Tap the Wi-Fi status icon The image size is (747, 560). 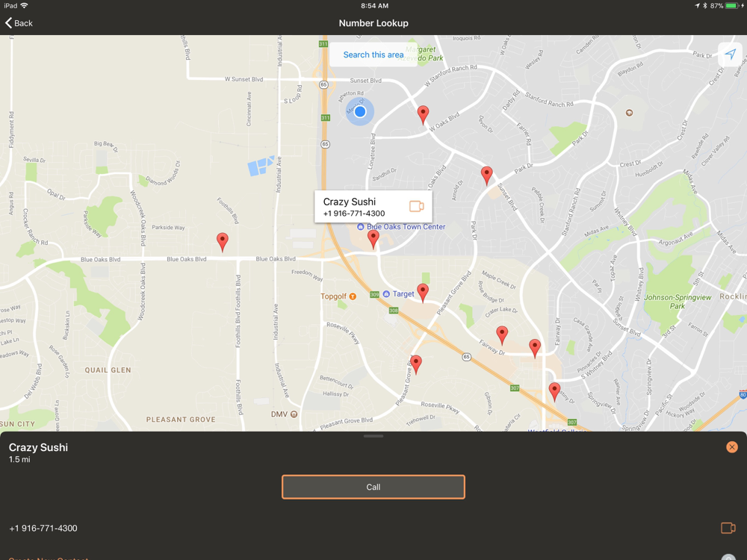(x=25, y=6)
